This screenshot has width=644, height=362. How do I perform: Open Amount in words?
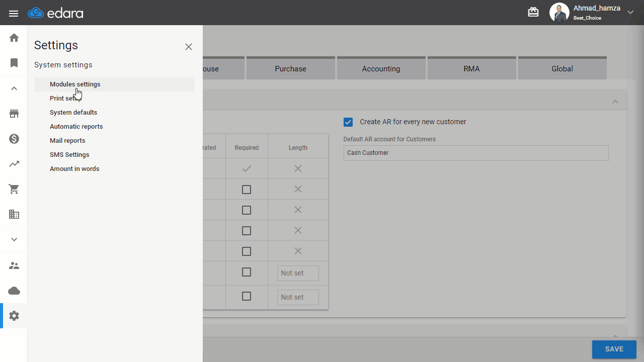tap(115, 169)
